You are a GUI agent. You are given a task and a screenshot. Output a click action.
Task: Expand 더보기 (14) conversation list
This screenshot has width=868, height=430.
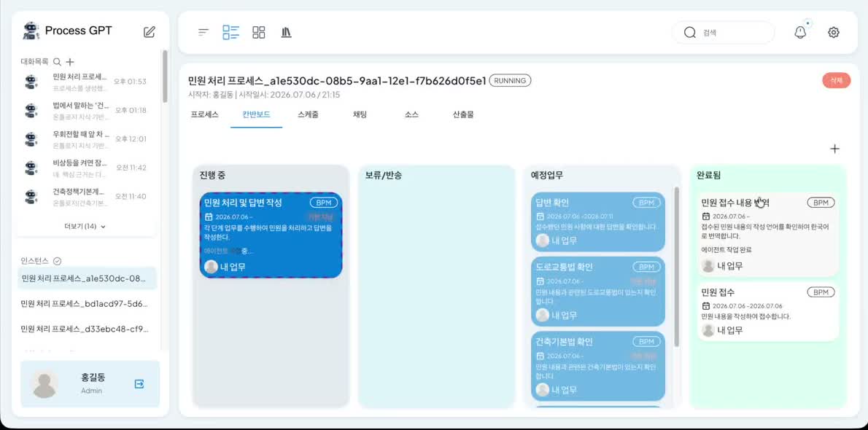(x=85, y=227)
